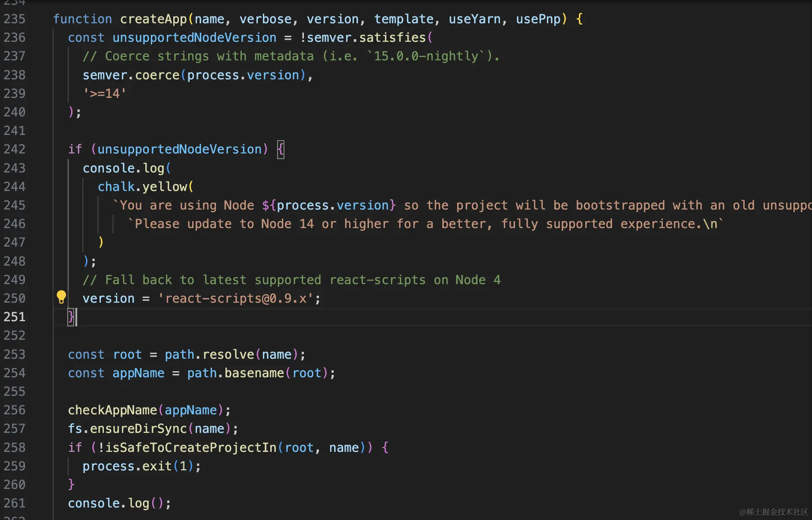812x520 pixels.
Task: Click line number 251 in gutter
Action: coord(15,317)
